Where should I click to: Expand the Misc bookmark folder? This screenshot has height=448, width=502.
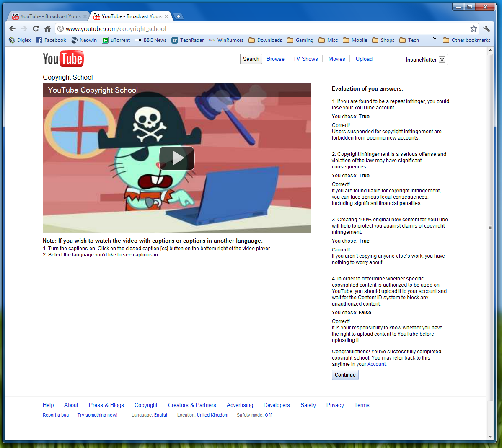[x=328, y=40]
